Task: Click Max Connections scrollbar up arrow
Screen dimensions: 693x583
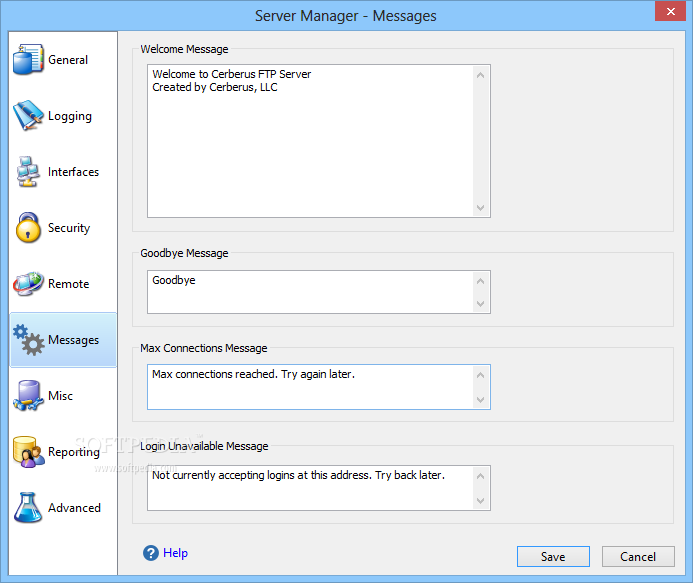Action: (x=480, y=375)
